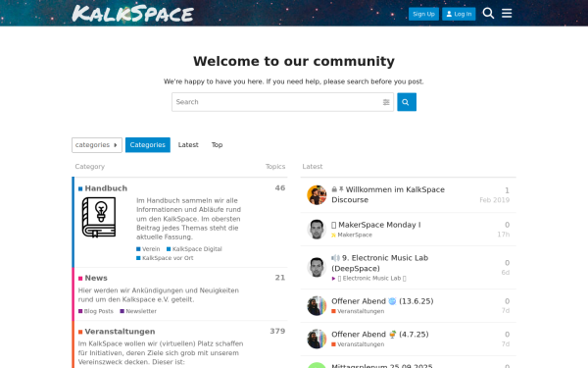Viewport: 588px width, 368px height.
Task: Open avatar next to Offener Abend (4.7.25)
Action: (x=317, y=339)
